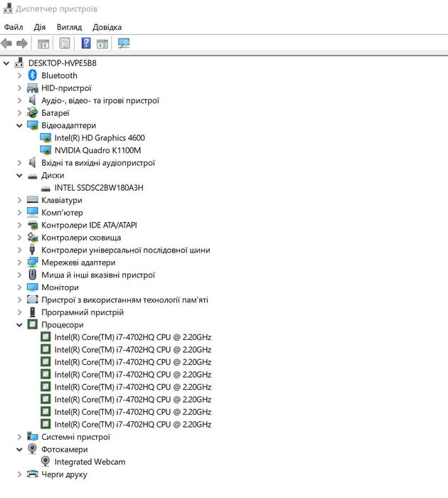
Task: Click the Контролери IDE ATA/ATAPI icon
Action: tap(33, 226)
